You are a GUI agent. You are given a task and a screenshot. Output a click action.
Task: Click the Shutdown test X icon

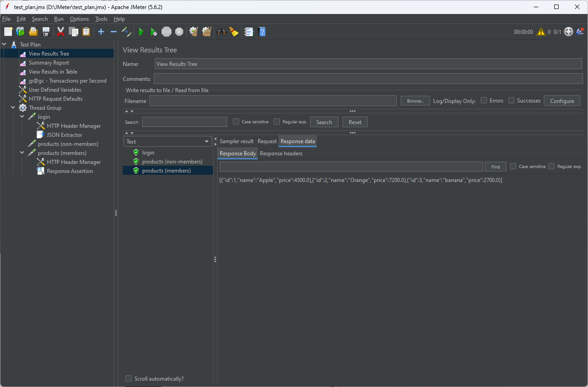click(x=179, y=32)
